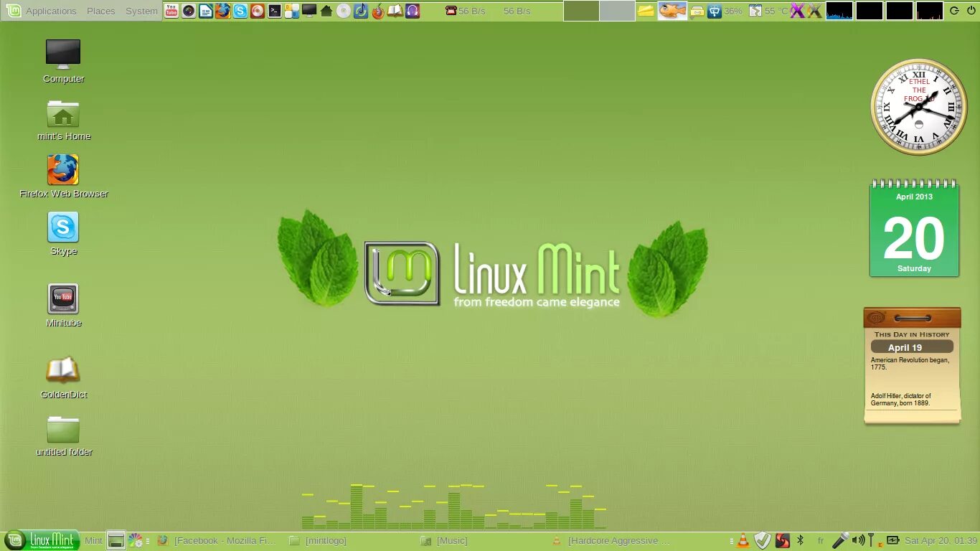Screen dimensions: 980x551
Task: Launch Firefox from the top panel
Action: point(223,11)
